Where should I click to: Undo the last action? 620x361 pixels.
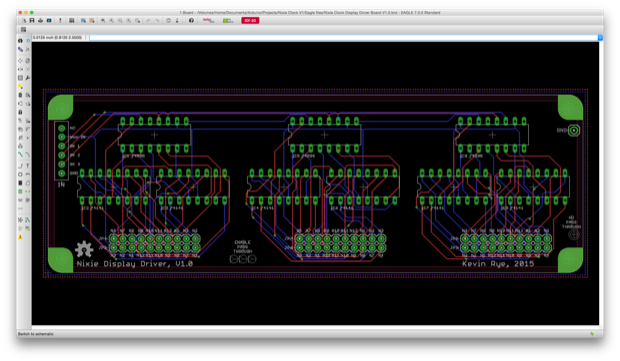(x=149, y=21)
